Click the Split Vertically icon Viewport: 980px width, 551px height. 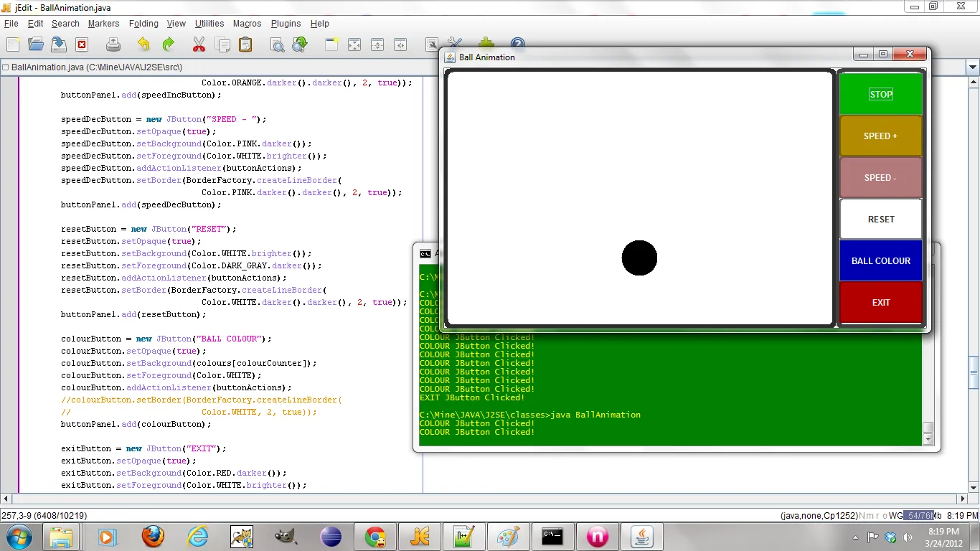pyautogui.click(x=400, y=44)
